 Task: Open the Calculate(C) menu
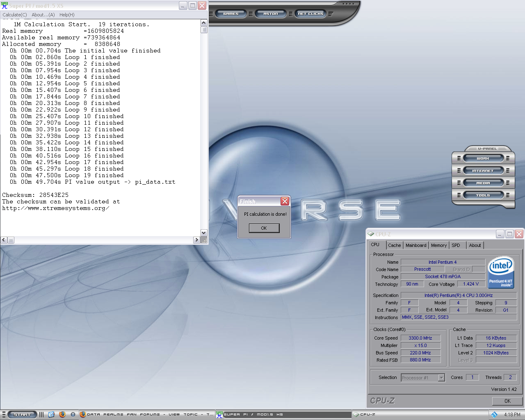15,15
